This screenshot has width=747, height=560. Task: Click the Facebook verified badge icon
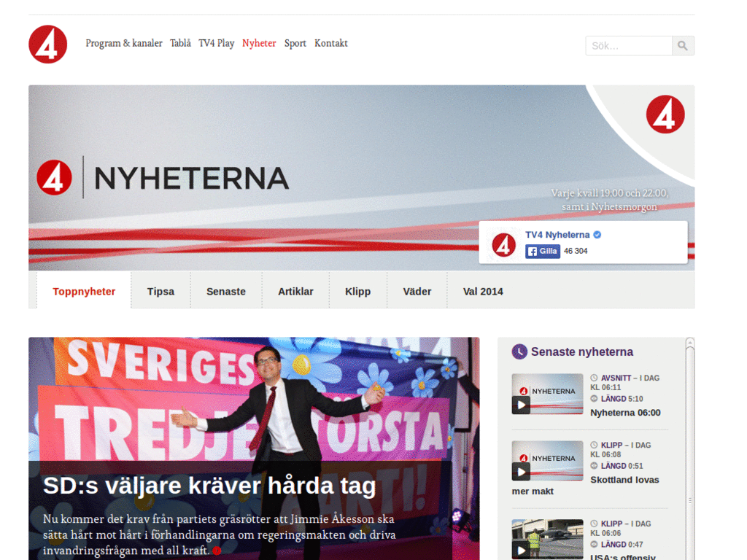click(x=597, y=235)
